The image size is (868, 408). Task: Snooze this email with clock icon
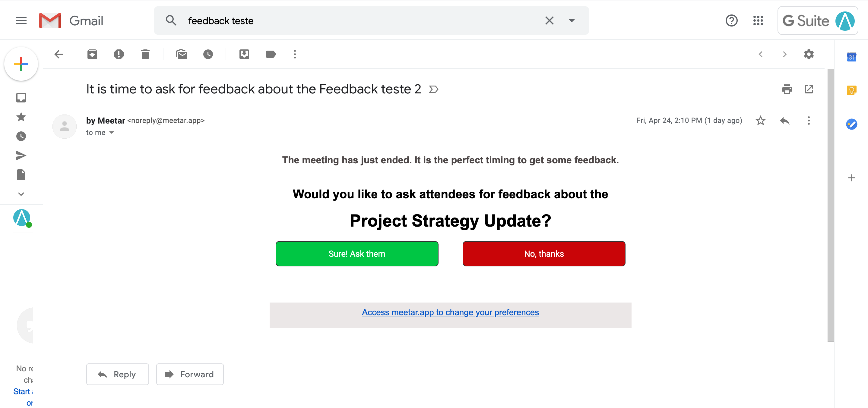tap(208, 54)
